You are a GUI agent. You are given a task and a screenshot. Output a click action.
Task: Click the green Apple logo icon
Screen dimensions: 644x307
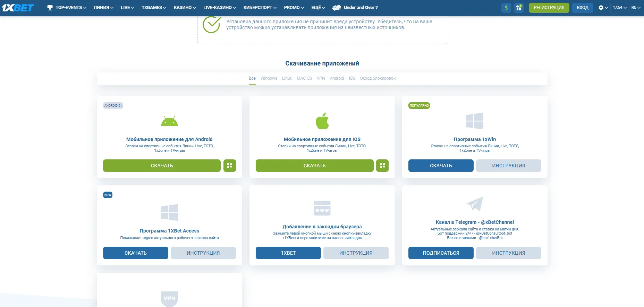click(322, 121)
